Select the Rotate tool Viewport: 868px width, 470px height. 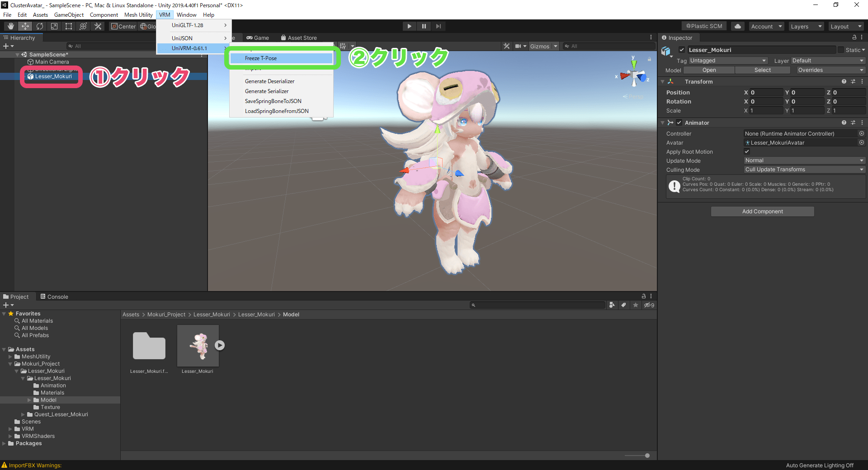40,26
